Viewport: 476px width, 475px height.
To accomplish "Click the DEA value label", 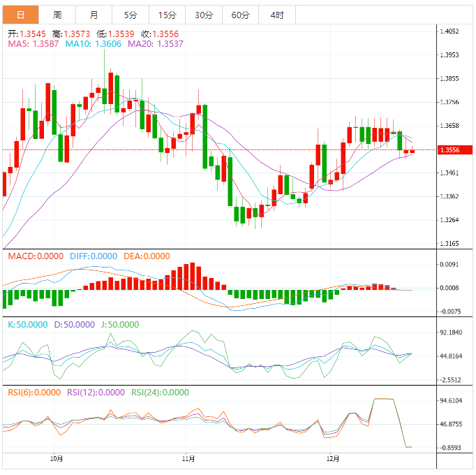I will click(x=147, y=256).
